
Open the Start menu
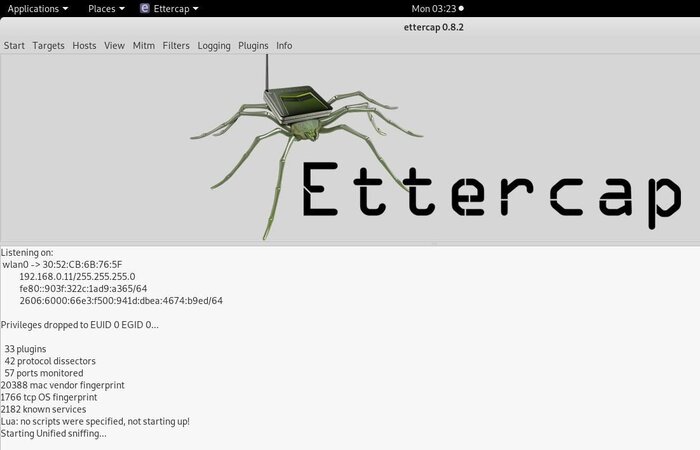click(14, 46)
